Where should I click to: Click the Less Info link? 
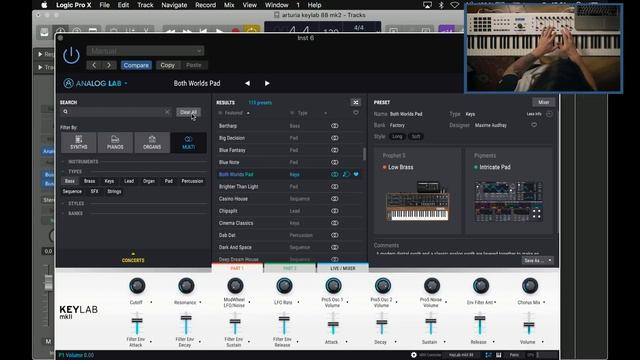534,114
